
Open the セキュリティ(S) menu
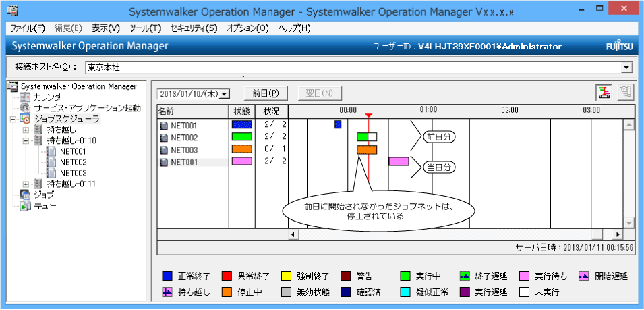tap(194, 28)
